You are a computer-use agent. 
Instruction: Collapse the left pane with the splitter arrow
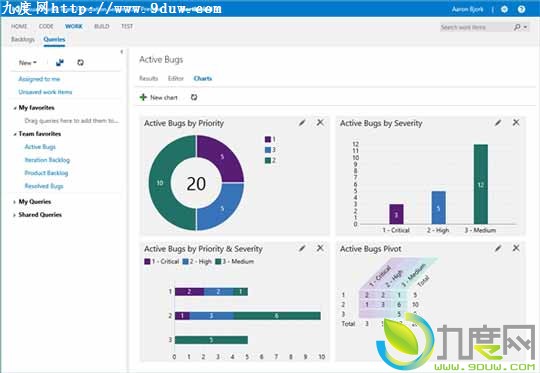tap(122, 52)
